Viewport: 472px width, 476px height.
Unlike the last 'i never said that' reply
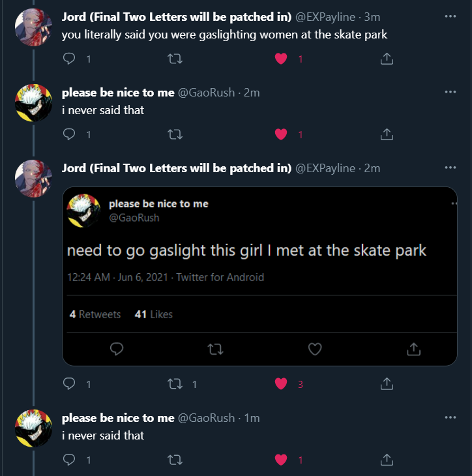[281, 460]
